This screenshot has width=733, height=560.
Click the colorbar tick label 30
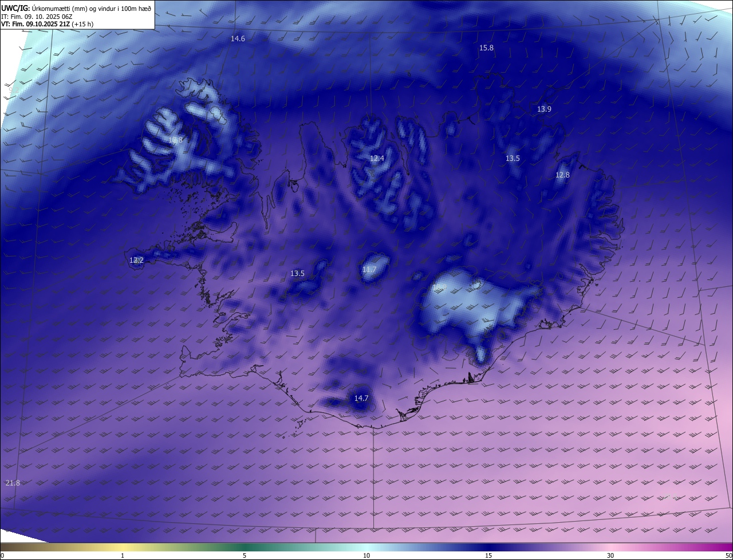click(610, 555)
